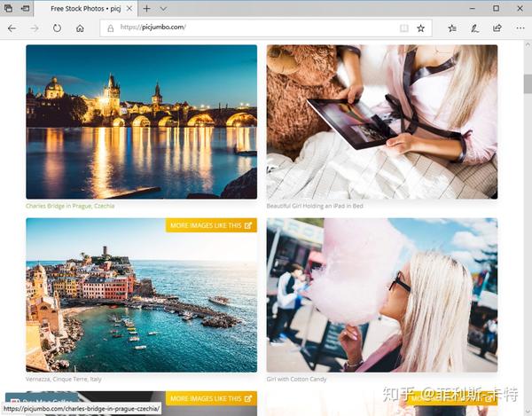Screen dimensions: 532x416
Task: Minimize the browser window
Action: 473,9
